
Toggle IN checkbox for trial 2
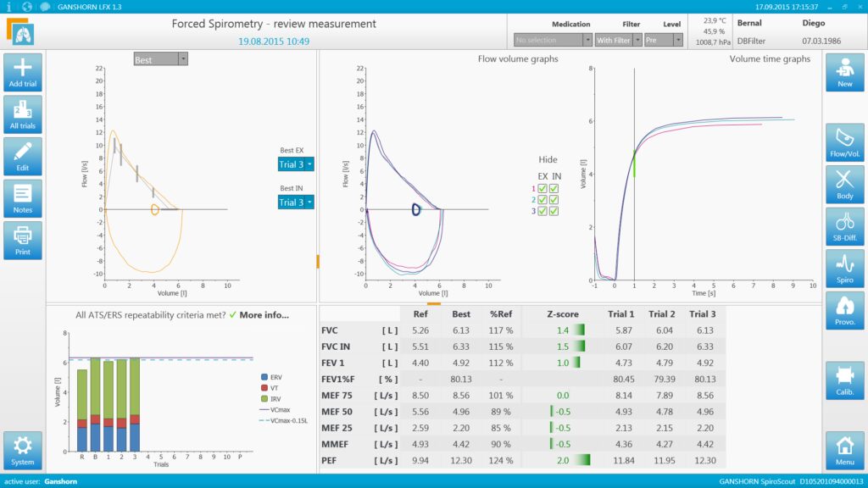tap(554, 200)
